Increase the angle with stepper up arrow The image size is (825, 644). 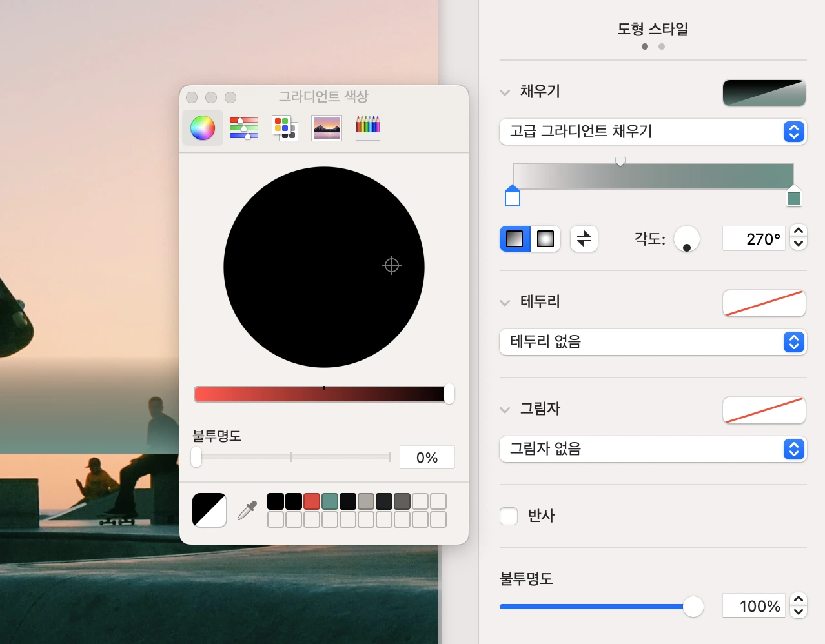pyautogui.click(x=799, y=231)
